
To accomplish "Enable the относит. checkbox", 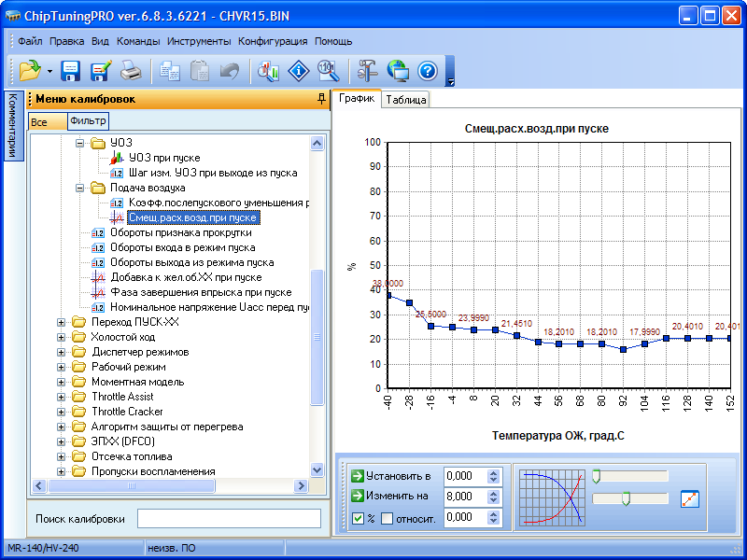I will (x=387, y=518).
